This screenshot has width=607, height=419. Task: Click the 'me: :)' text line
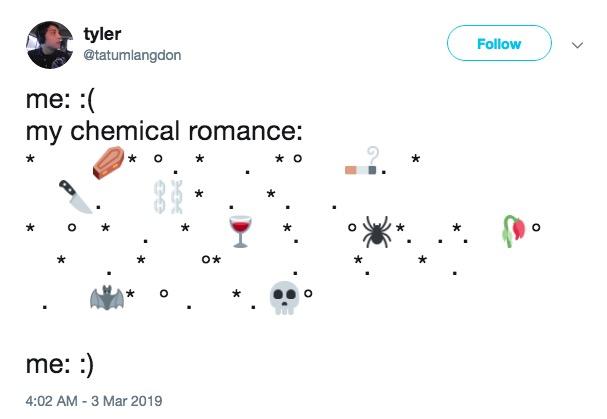coord(60,364)
